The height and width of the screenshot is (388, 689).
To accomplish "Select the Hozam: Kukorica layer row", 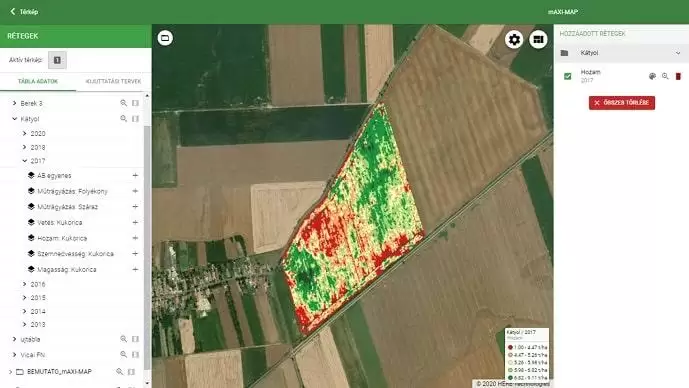I will pyautogui.click(x=73, y=238).
